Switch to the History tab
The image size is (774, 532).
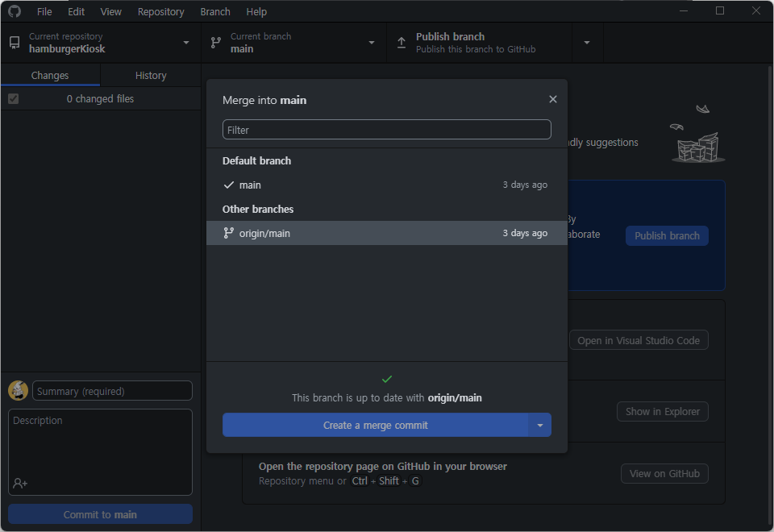coord(151,75)
